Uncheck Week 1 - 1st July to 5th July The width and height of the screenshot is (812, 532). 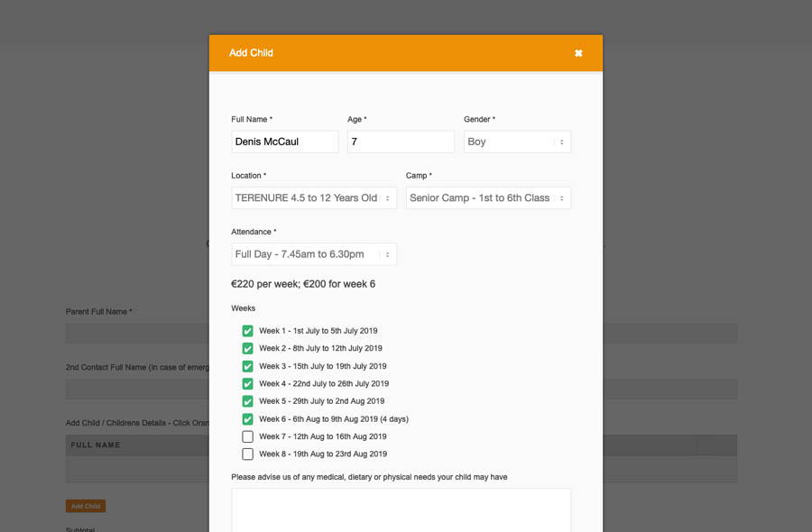pyautogui.click(x=247, y=331)
